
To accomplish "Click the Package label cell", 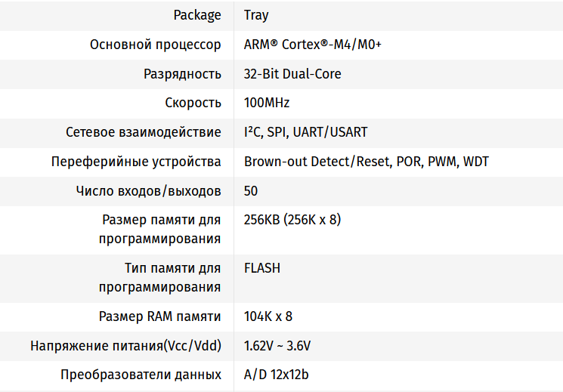I will (197, 15).
